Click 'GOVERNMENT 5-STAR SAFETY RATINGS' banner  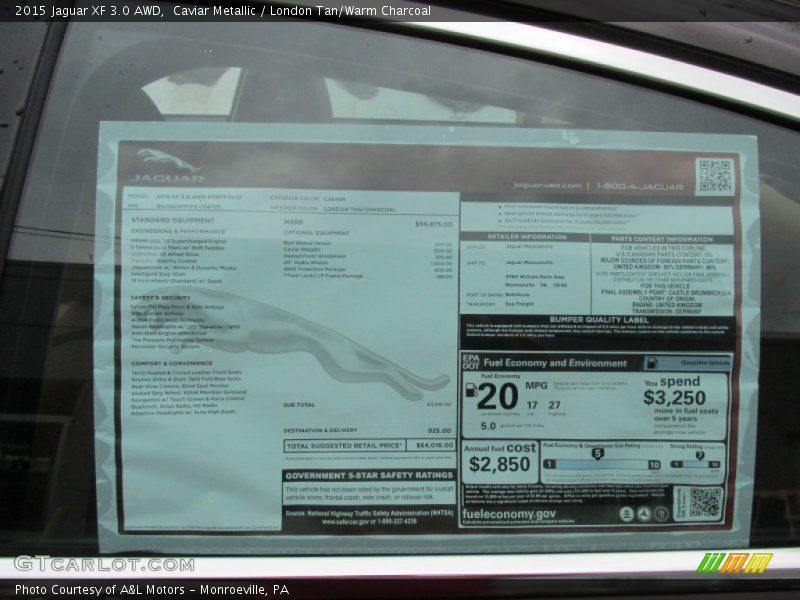[x=369, y=476]
